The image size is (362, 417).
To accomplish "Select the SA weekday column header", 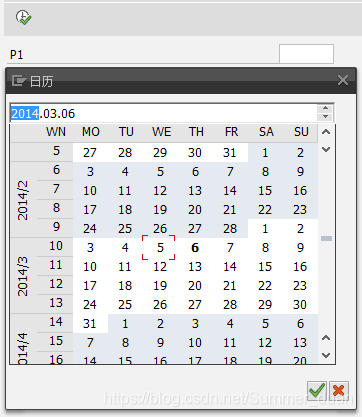I will click(x=266, y=132).
